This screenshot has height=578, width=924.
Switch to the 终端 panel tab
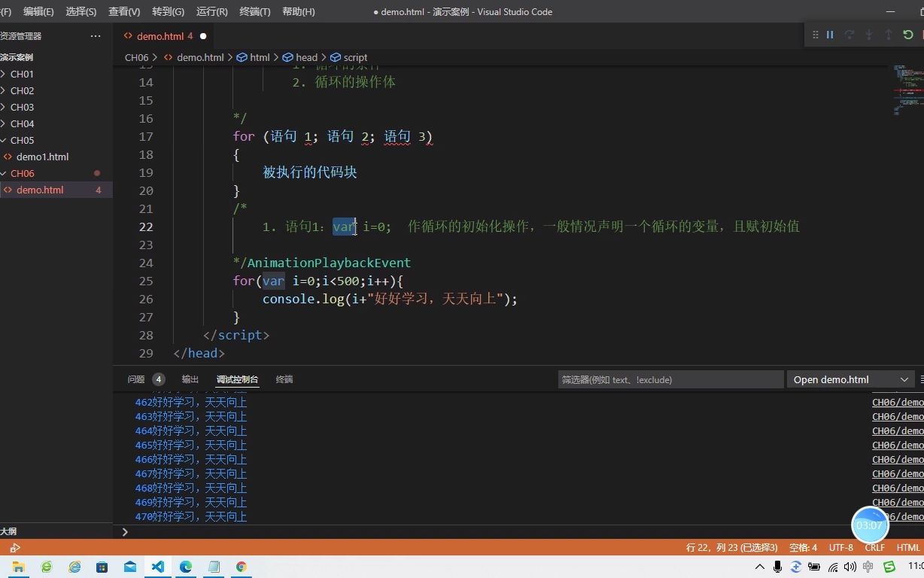click(x=284, y=379)
